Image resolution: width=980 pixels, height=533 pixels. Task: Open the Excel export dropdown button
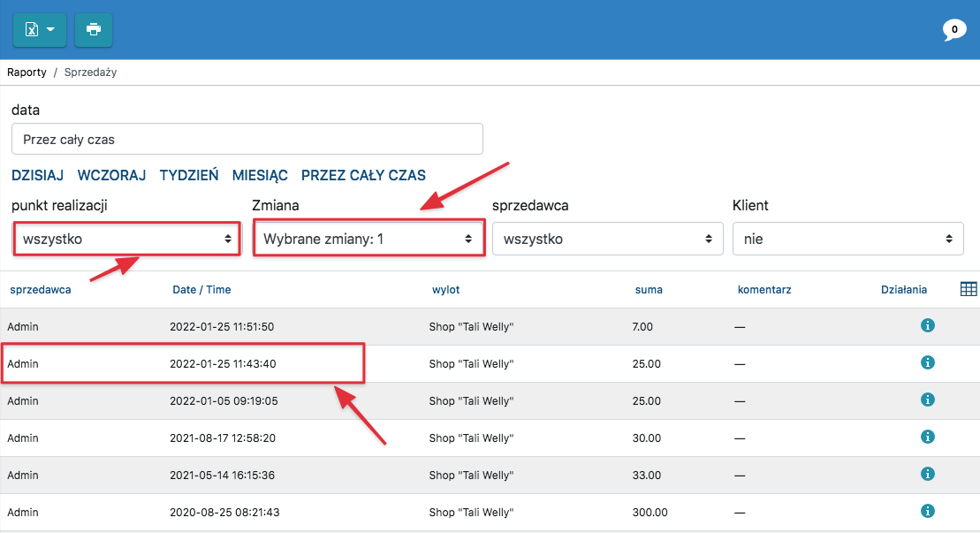click(x=40, y=29)
